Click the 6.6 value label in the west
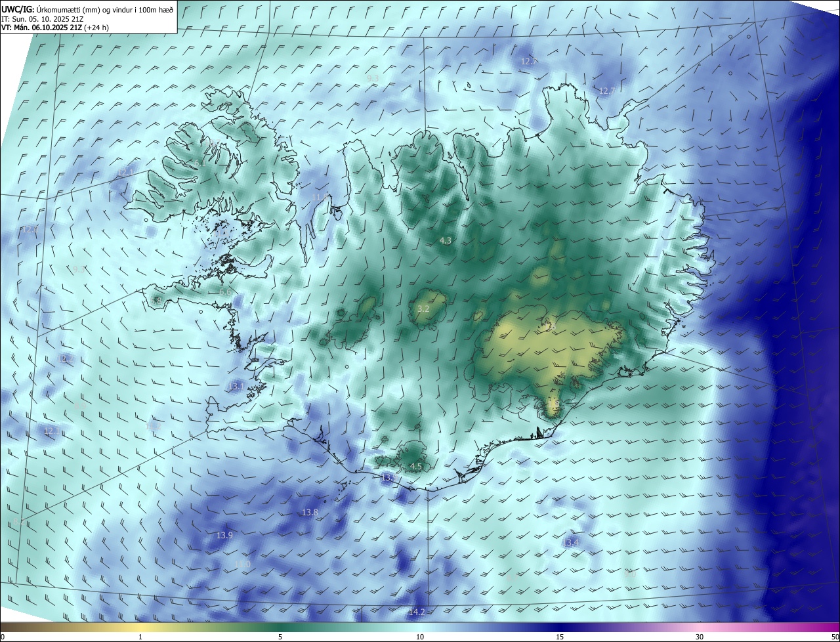The width and height of the screenshot is (840, 642). (224, 291)
